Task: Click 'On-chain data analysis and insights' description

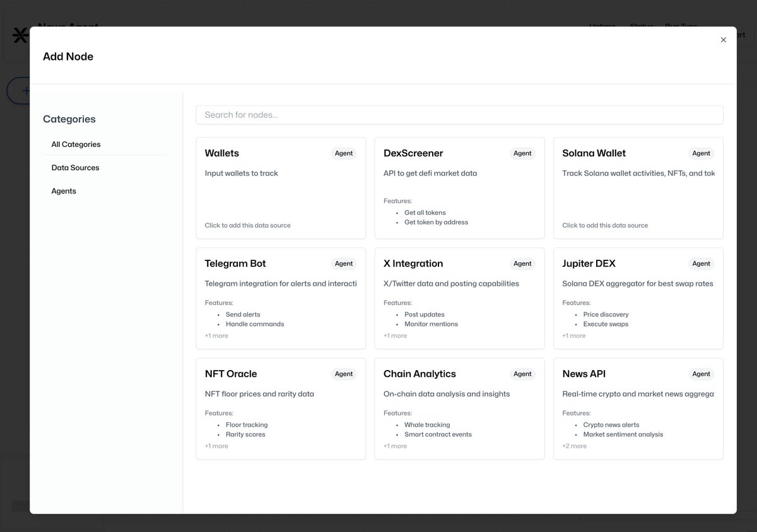Action: tap(447, 394)
